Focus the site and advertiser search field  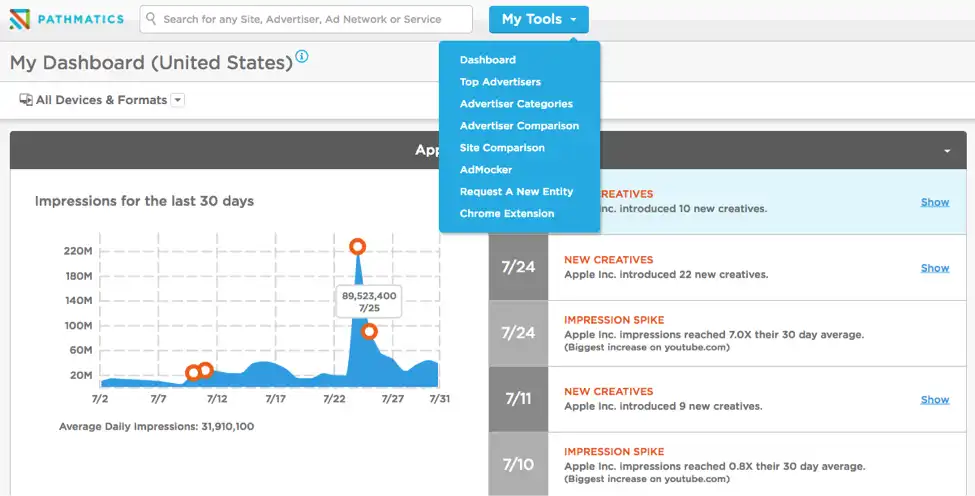(306, 19)
